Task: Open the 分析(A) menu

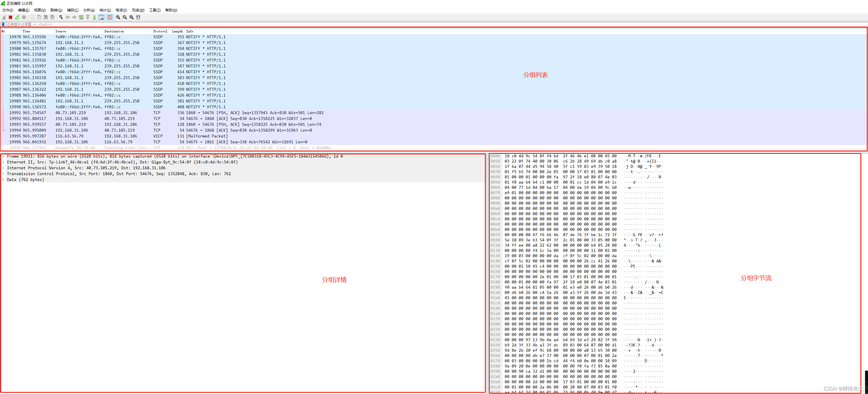Action: (89, 10)
